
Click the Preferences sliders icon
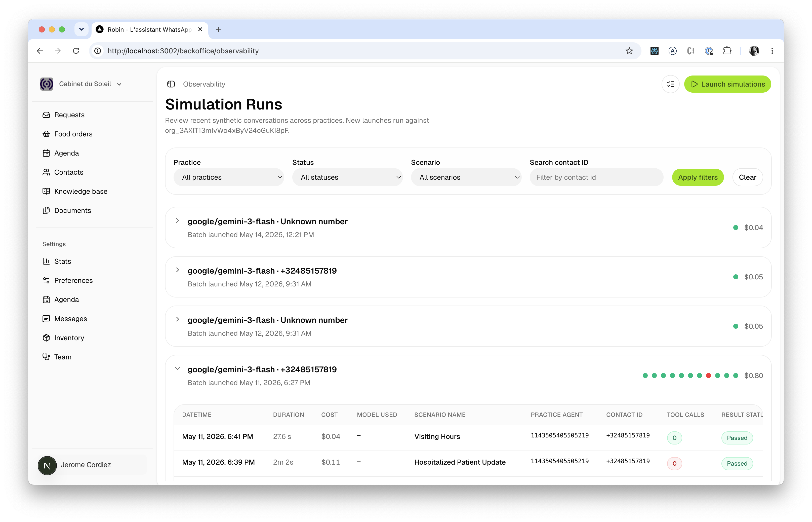click(46, 280)
